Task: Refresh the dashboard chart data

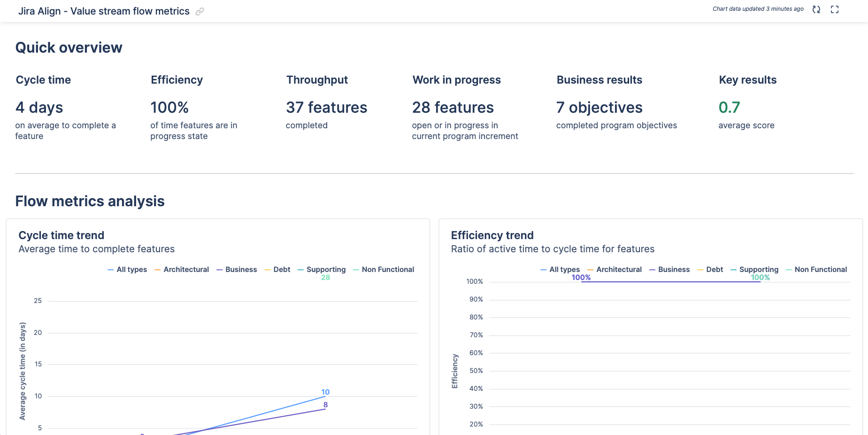Action: tap(816, 9)
